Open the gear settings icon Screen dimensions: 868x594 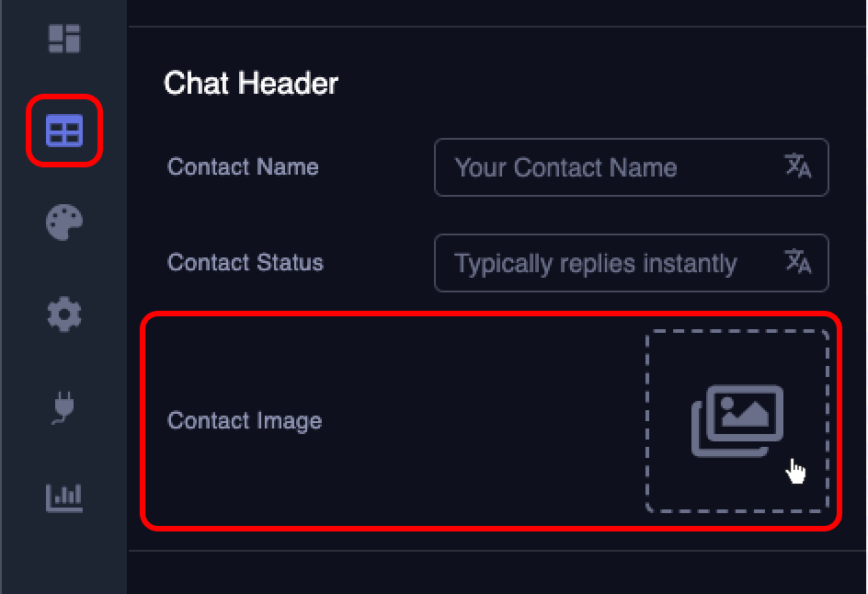tap(64, 315)
